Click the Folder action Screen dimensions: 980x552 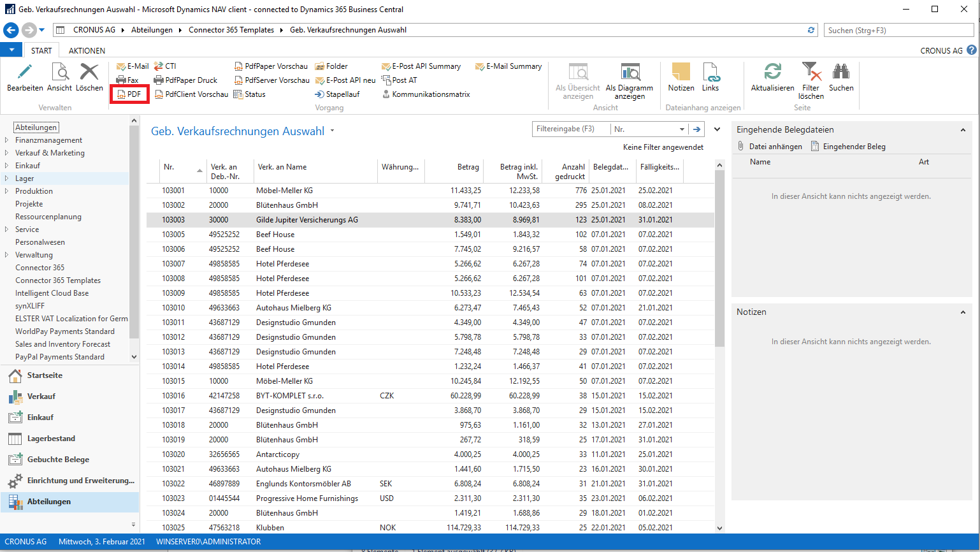331,66
